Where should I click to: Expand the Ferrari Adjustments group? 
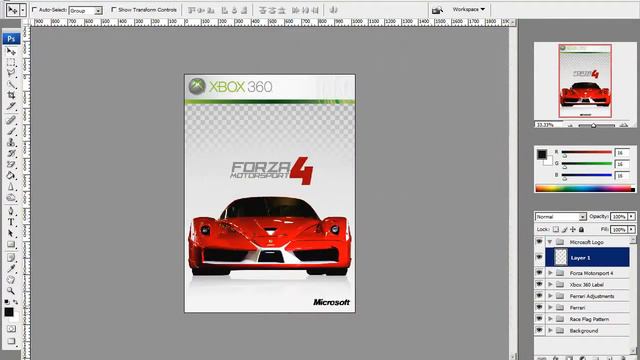coord(550,296)
